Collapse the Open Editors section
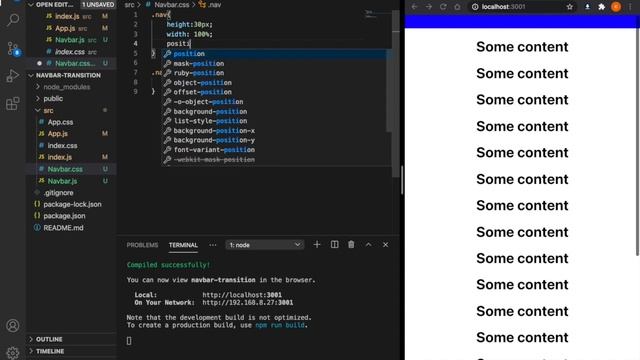The width and height of the screenshot is (640, 360). pyautogui.click(x=31, y=4)
